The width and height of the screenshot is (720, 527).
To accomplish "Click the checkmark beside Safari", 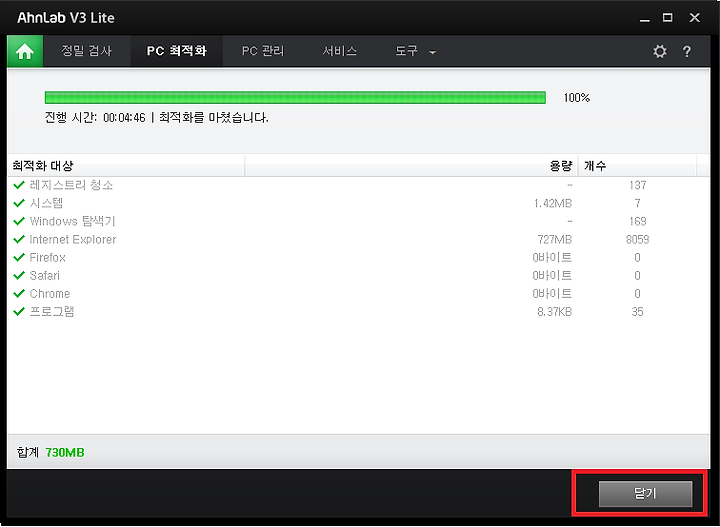I will pyautogui.click(x=19, y=275).
